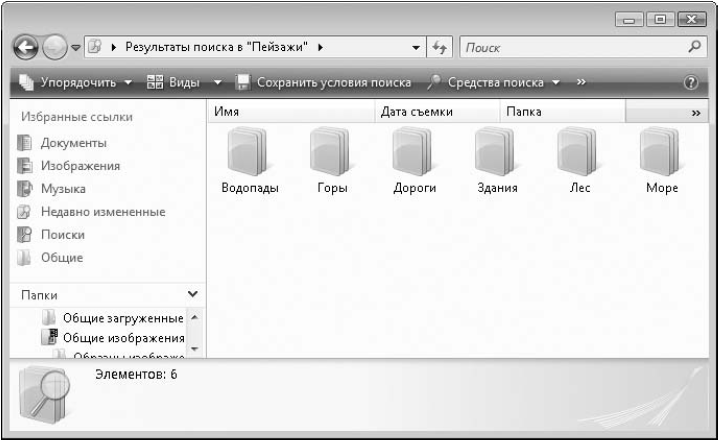Screen dimensions: 719x441
Task: Select the Дороги stack icon
Action: click(x=413, y=152)
